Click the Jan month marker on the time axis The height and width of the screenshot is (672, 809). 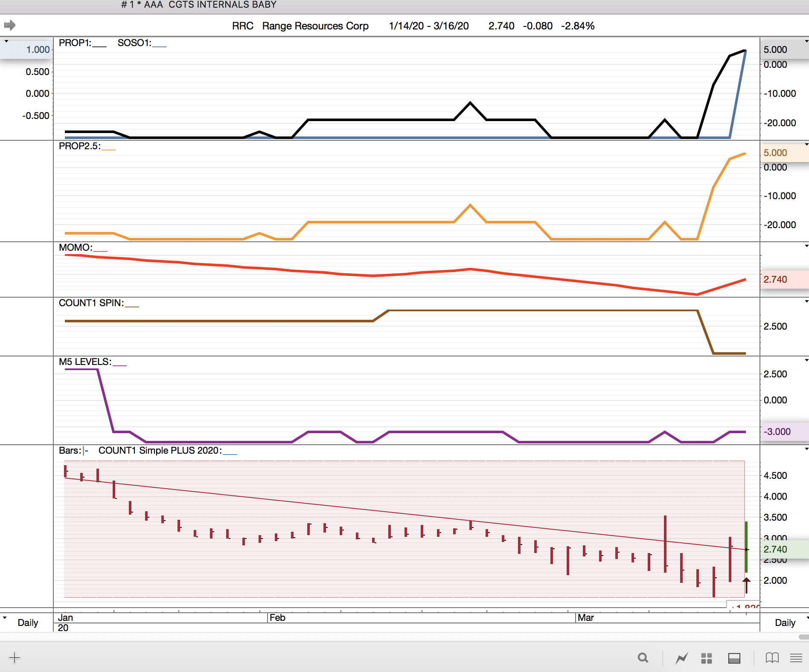pyautogui.click(x=65, y=617)
